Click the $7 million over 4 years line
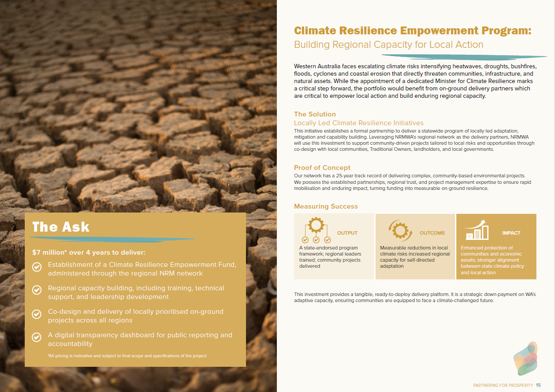Screen dimensions: 555x392 pos(89,252)
